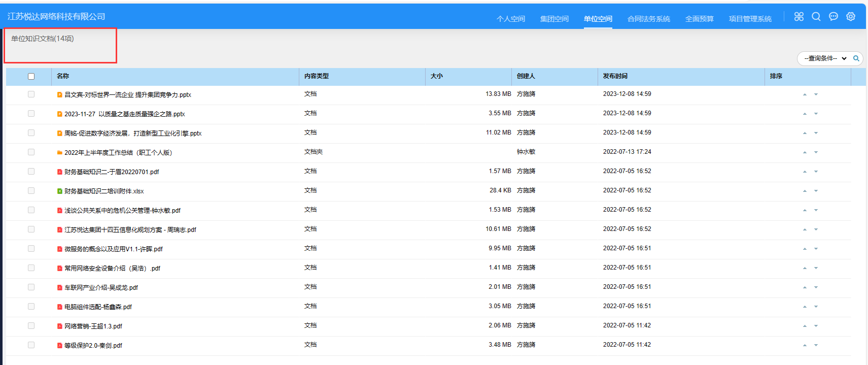The width and height of the screenshot is (868, 365).
Task: Click the search icon beside 查询条件
Action: [856, 58]
